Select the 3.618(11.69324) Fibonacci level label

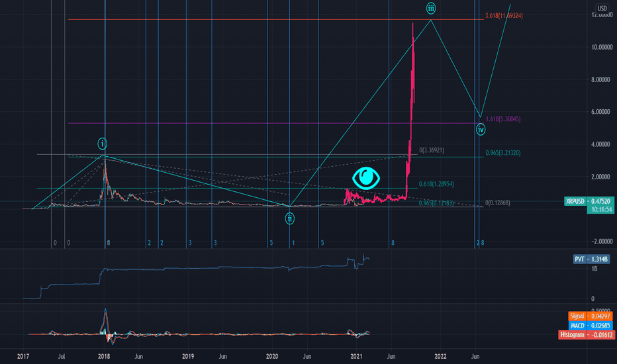tap(504, 16)
